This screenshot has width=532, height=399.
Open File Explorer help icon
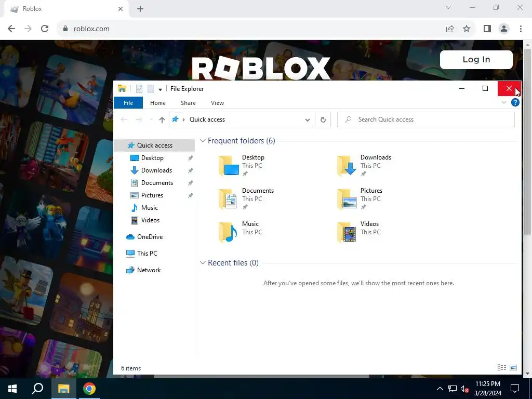[515, 102]
